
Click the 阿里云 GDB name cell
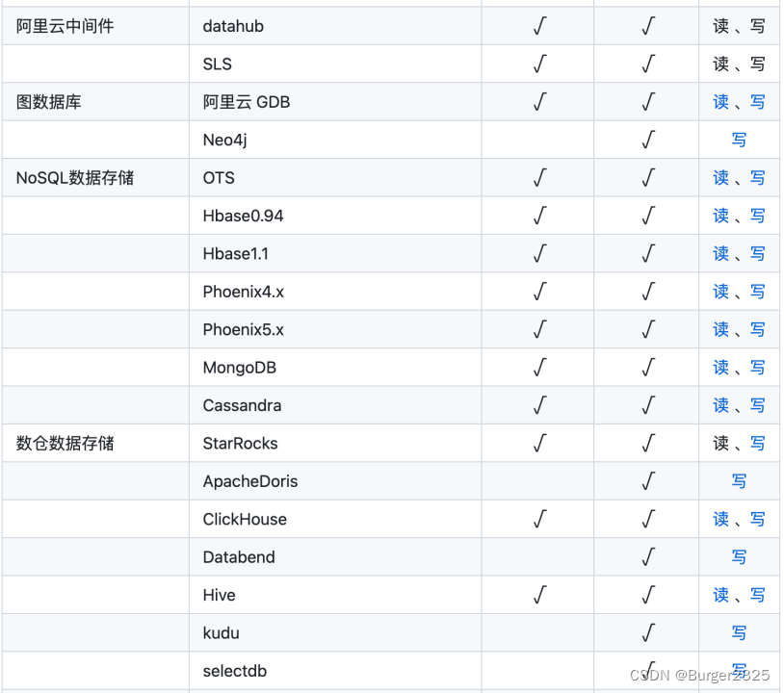coord(335,102)
